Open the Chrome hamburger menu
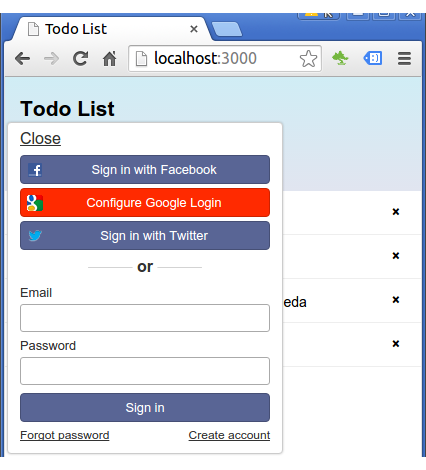This screenshot has width=426, height=470. [404, 59]
